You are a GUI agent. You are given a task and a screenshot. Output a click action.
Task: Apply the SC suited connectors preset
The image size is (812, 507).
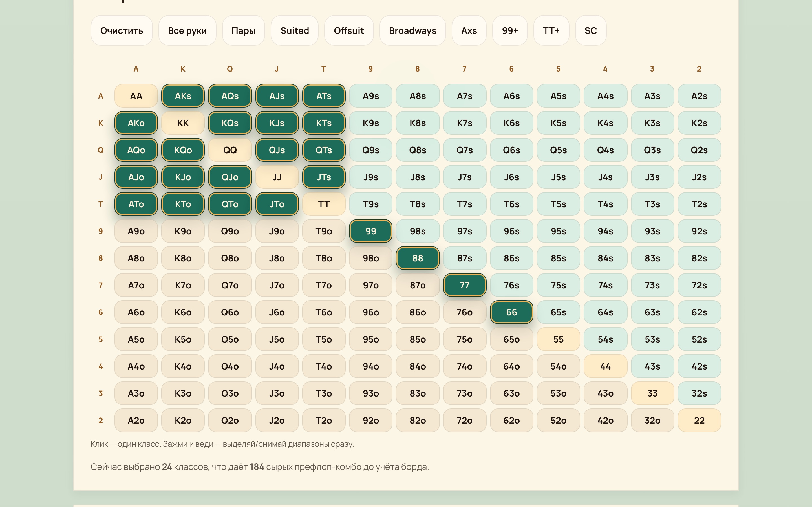pos(591,30)
